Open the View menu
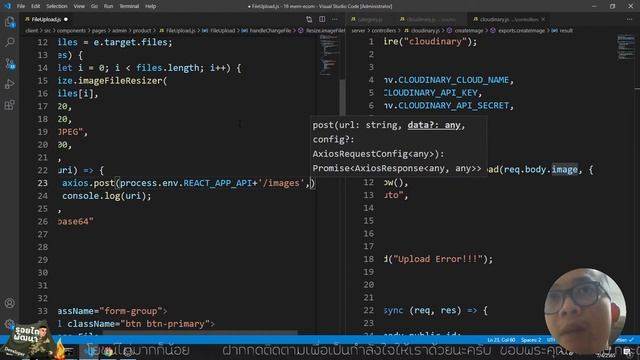 79,6
